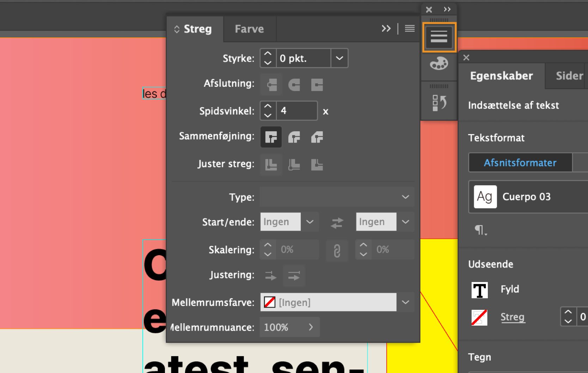The image size is (588, 373).
Task: Click the "Udseende" section heading
Action: click(x=490, y=264)
